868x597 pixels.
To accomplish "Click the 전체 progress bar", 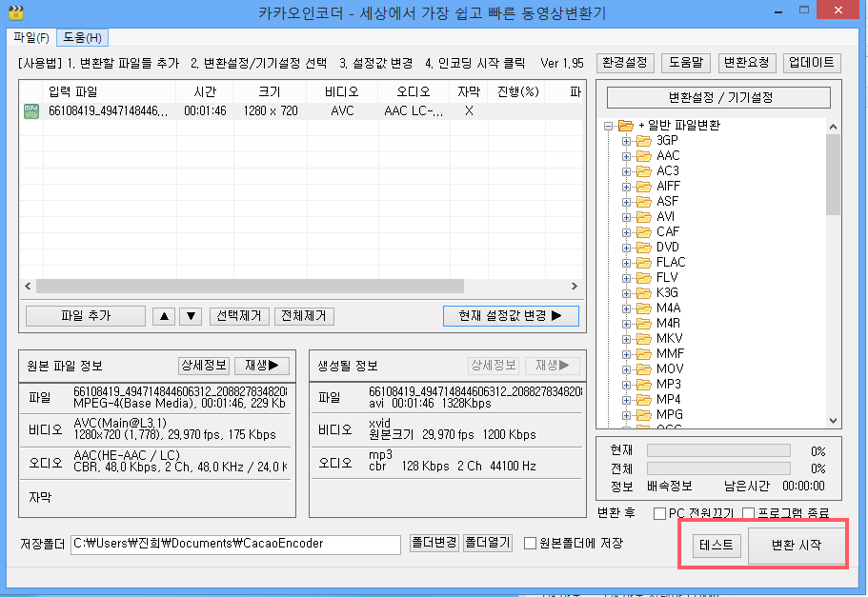I will (718, 468).
